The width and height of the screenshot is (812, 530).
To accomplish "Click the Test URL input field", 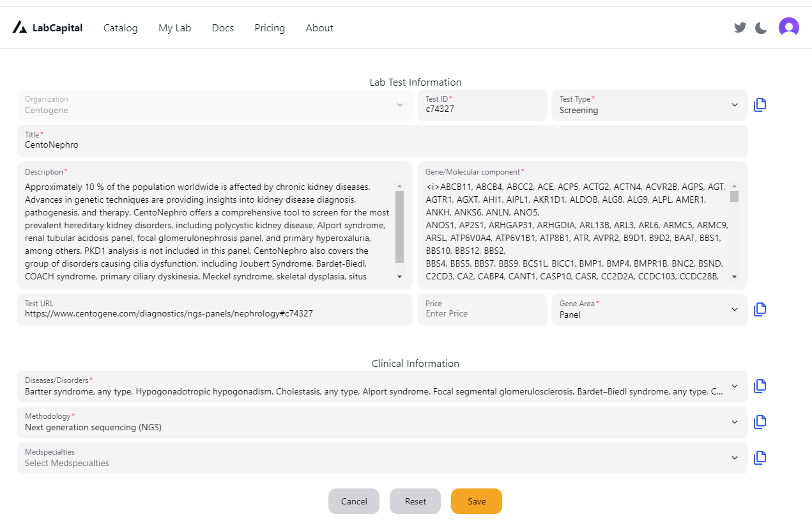I will (x=215, y=309).
